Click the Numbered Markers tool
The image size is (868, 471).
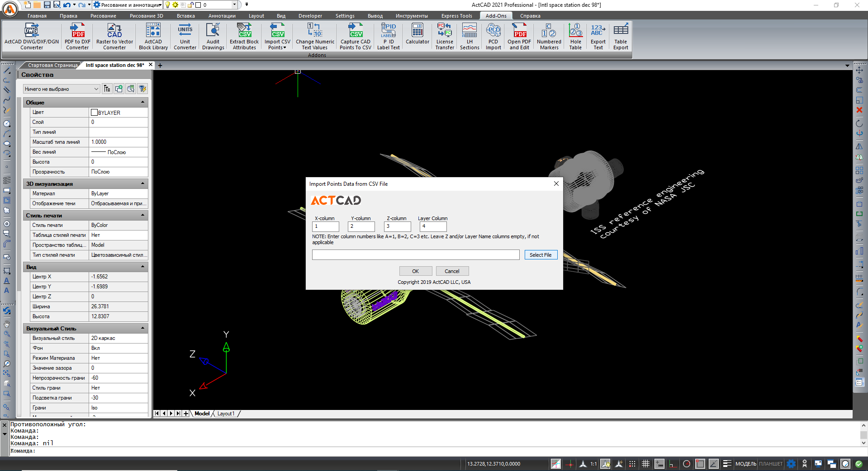click(x=549, y=36)
